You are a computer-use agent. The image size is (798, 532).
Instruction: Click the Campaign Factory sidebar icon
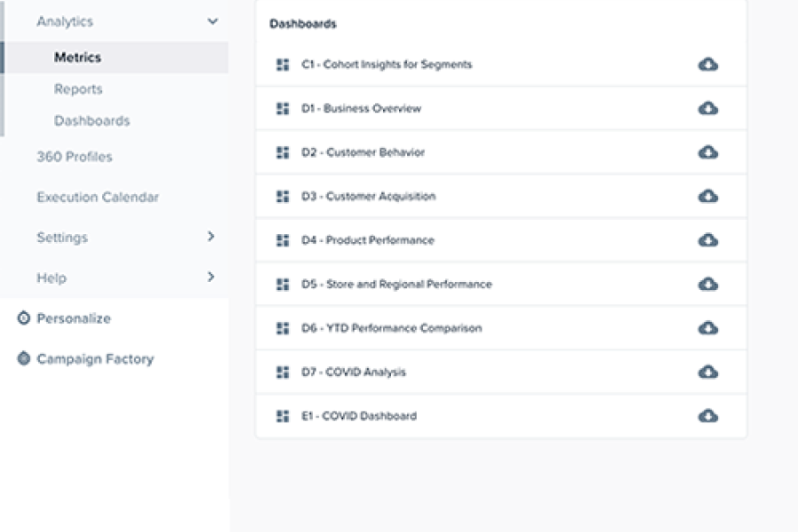[24, 359]
